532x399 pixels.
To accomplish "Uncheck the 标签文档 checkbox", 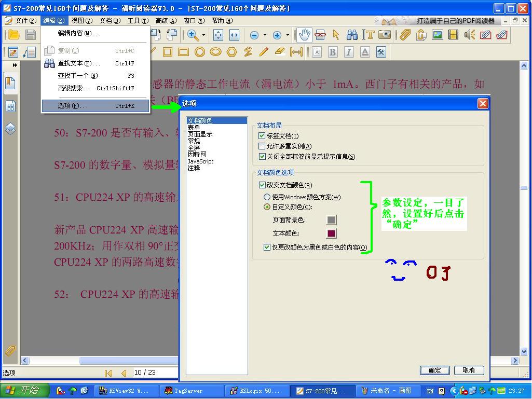I will click(262, 136).
